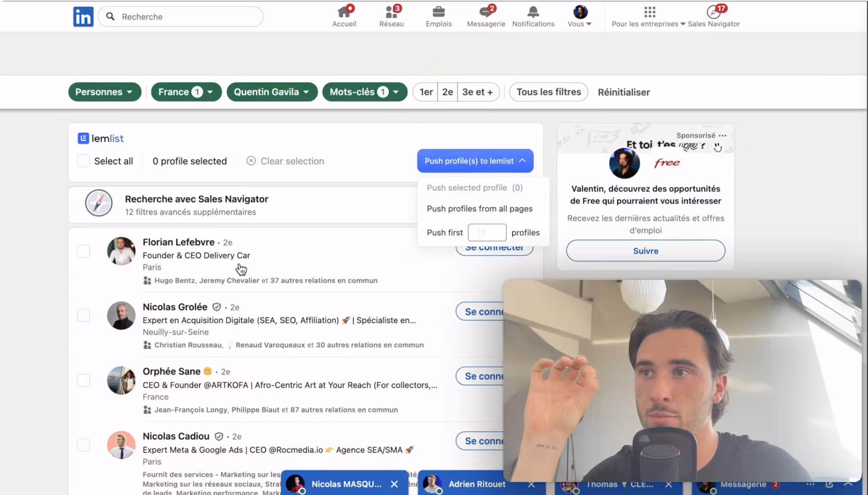Select the 2e connection filter
This screenshot has height=495, width=868.
coord(447,92)
